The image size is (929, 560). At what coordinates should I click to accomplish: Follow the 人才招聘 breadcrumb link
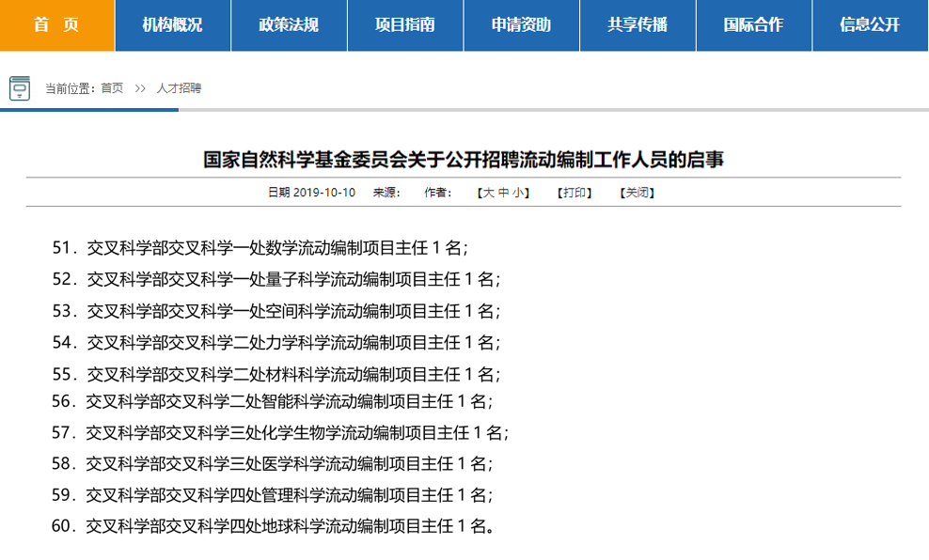[179, 88]
